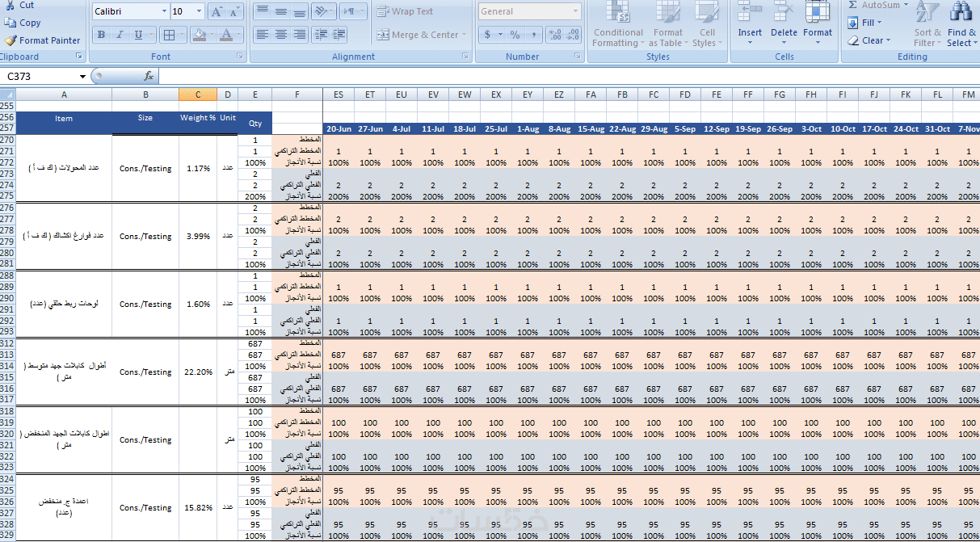Decrease the cell indent

click(321, 35)
